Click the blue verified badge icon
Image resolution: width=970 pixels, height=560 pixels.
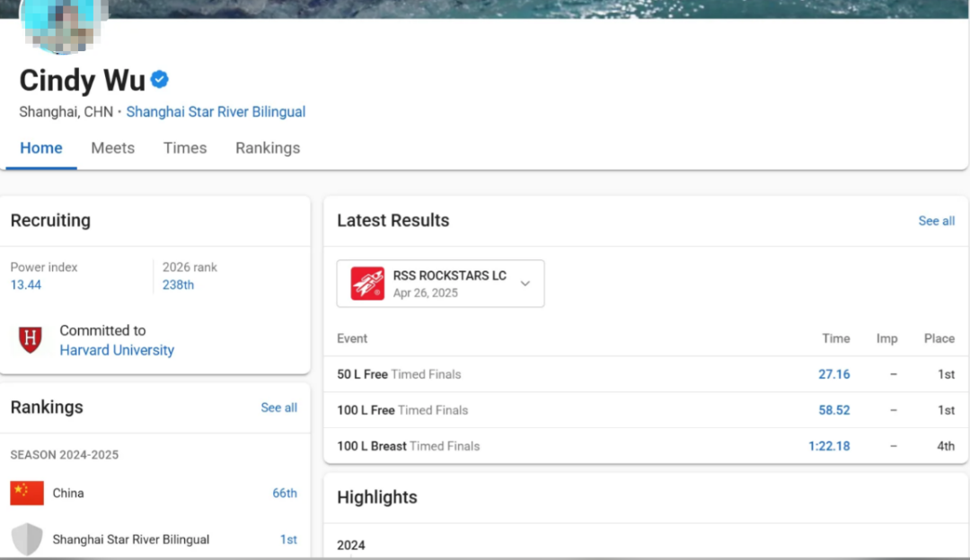click(160, 80)
